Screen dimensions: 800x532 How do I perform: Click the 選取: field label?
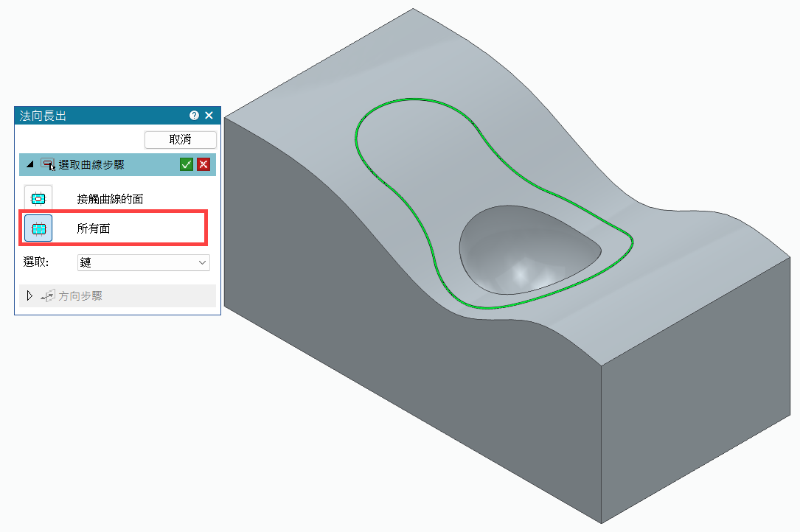click(36, 262)
